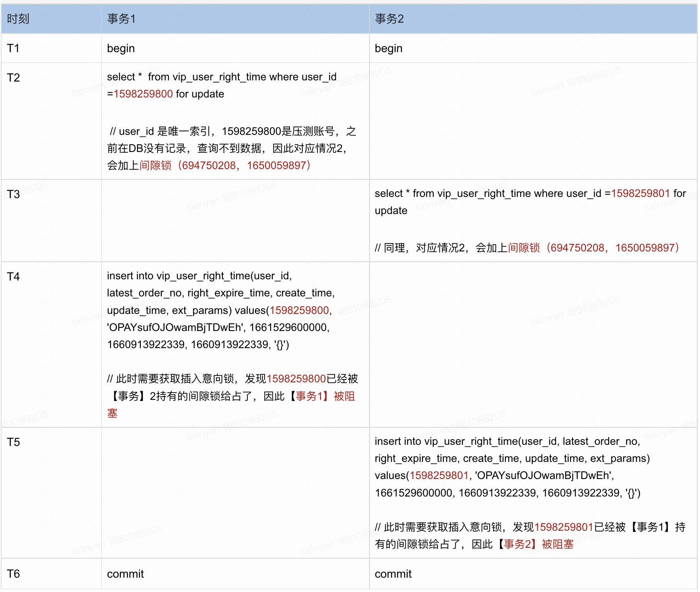
Task: Click 'begin' in the 事务1 column
Action: (x=121, y=48)
